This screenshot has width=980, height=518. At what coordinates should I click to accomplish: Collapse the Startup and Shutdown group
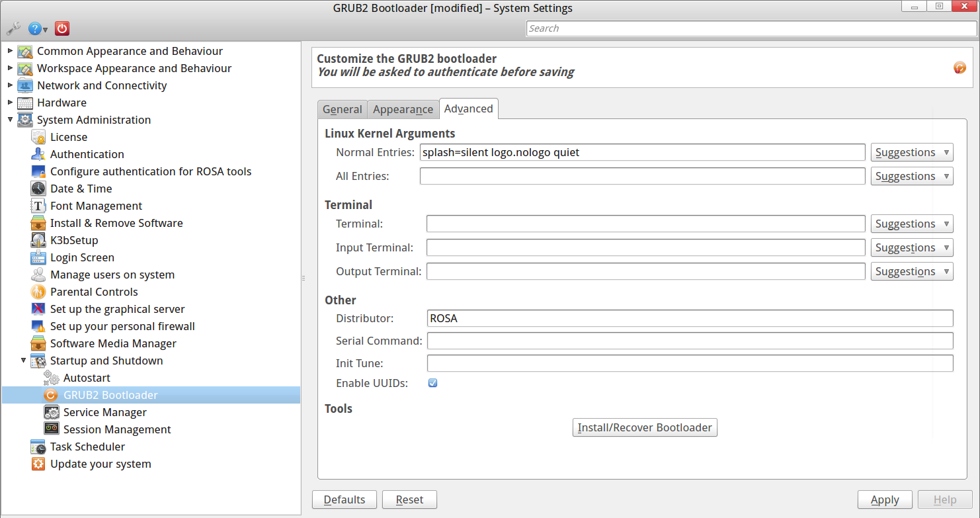point(23,361)
